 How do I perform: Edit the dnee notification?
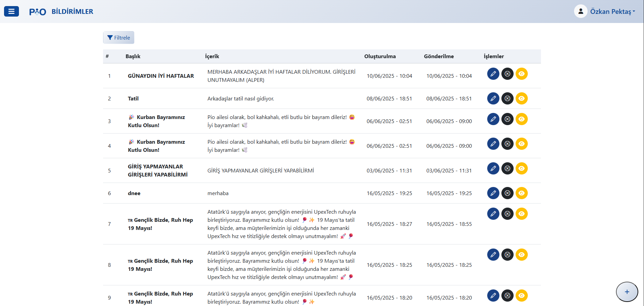point(493,193)
